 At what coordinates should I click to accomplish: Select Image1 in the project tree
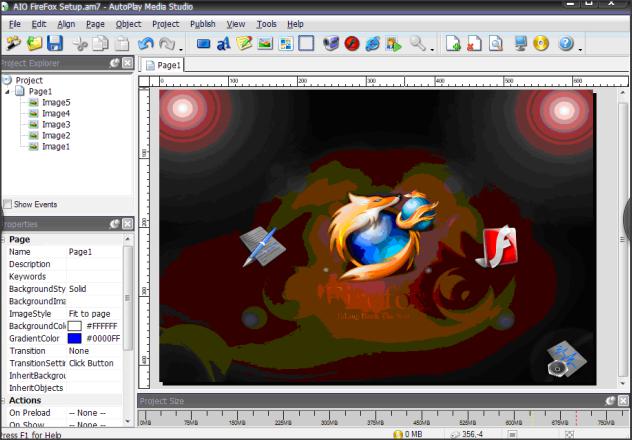coord(56,147)
